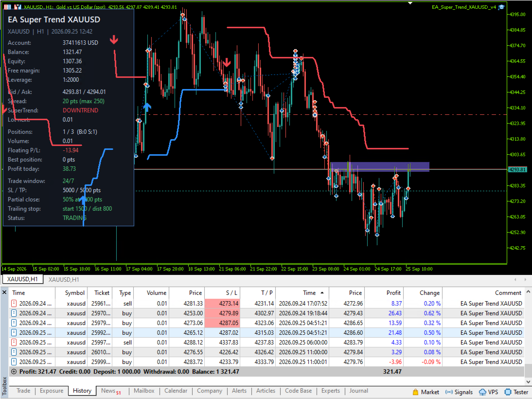The height and width of the screenshot is (399, 532).
Task: Close the Toolbox panel
Action: tap(4, 292)
